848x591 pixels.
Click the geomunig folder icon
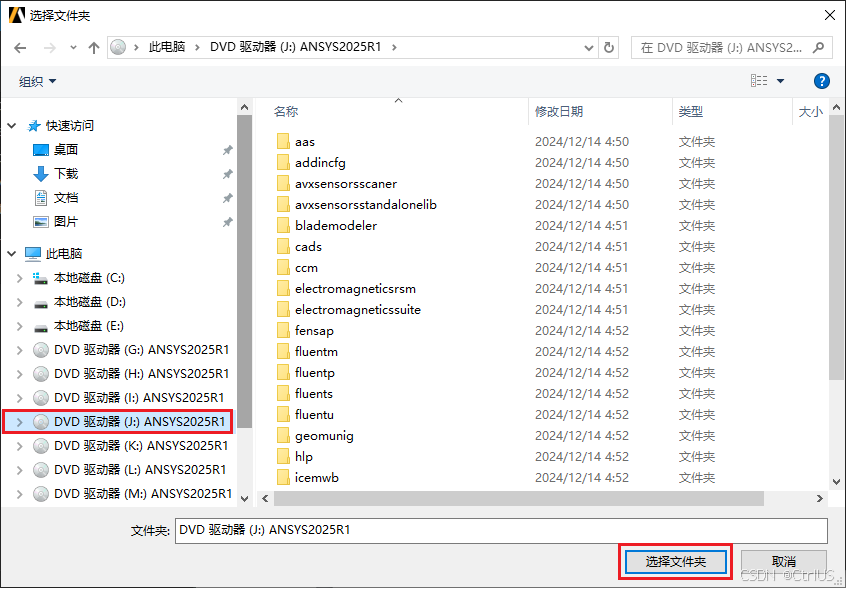click(x=283, y=436)
